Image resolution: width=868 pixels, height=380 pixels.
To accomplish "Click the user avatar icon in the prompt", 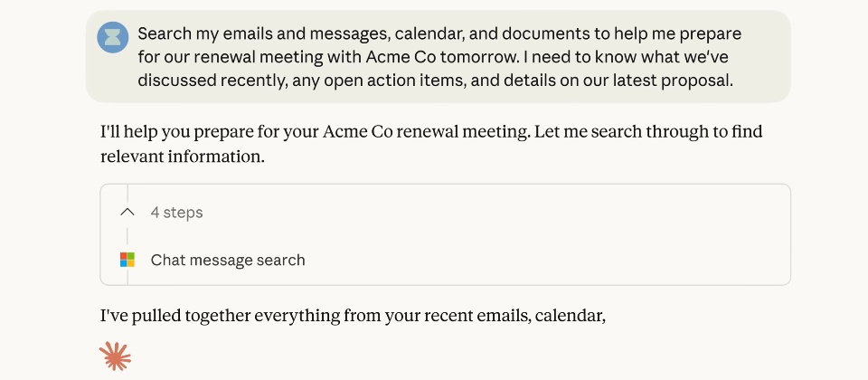I will pyautogui.click(x=113, y=37).
